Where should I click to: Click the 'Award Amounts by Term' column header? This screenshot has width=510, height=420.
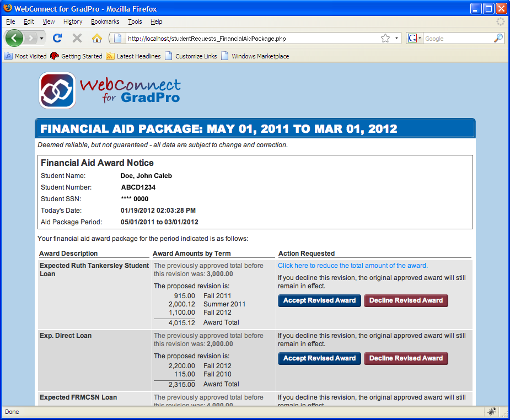(191, 254)
